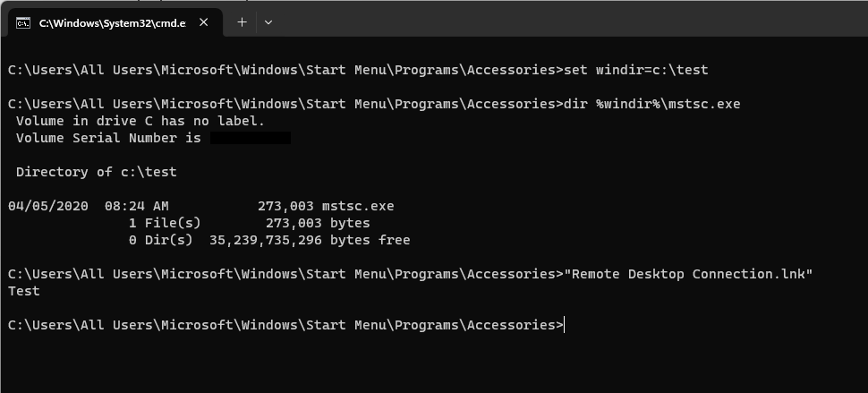Click the redacted volume serial number block
Viewport: 868px width, 393px height.
[250, 138]
